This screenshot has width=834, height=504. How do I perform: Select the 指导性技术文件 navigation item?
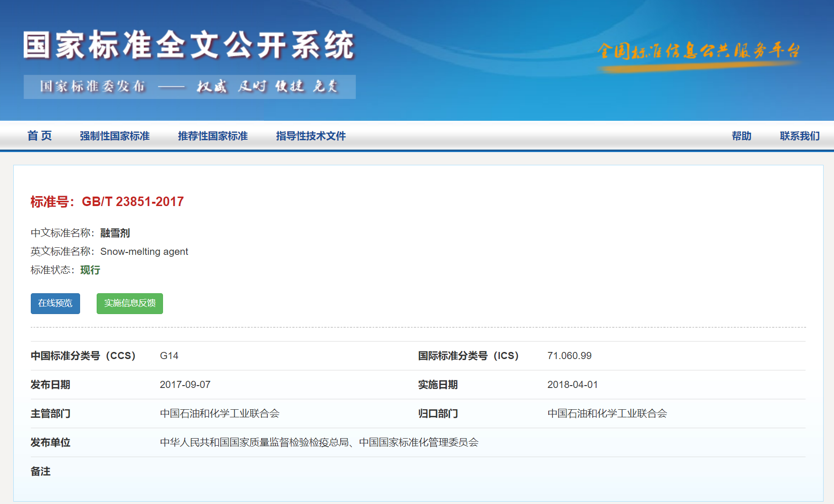pos(311,136)
